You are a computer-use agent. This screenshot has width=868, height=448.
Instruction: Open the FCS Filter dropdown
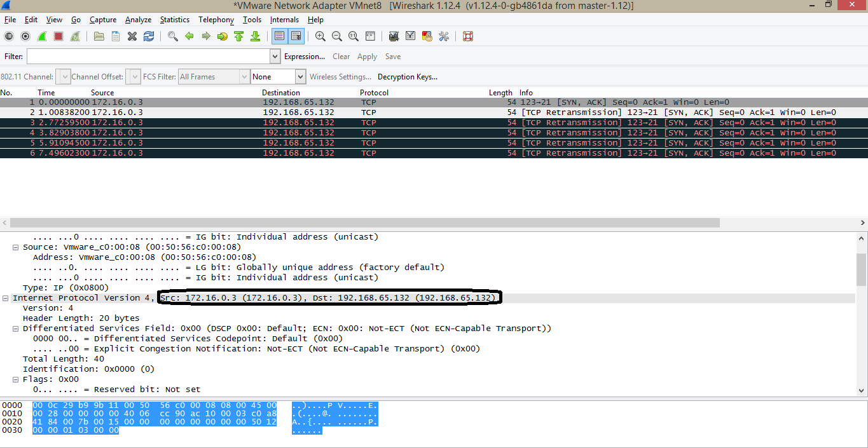pyautogui.click(x=245, y=76)
